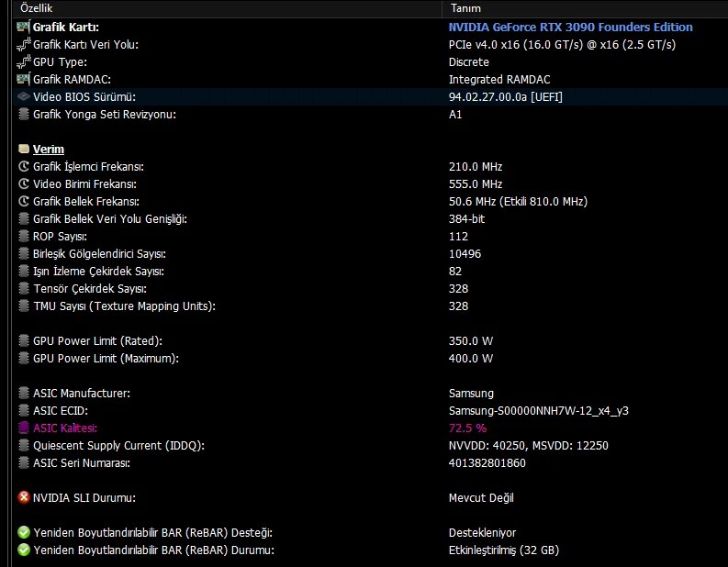
Task: Select the NVIDIA SLI Durumu label
Action: [x=84, y=498]
